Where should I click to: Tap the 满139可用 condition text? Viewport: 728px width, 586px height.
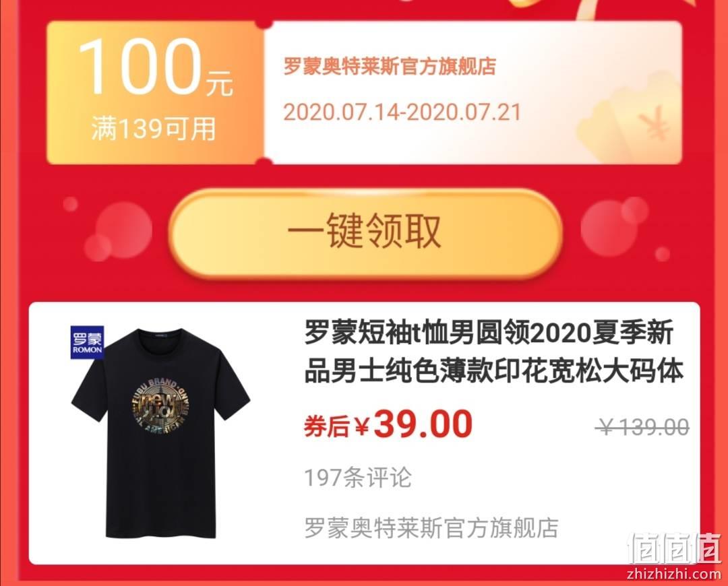point(154,129)
